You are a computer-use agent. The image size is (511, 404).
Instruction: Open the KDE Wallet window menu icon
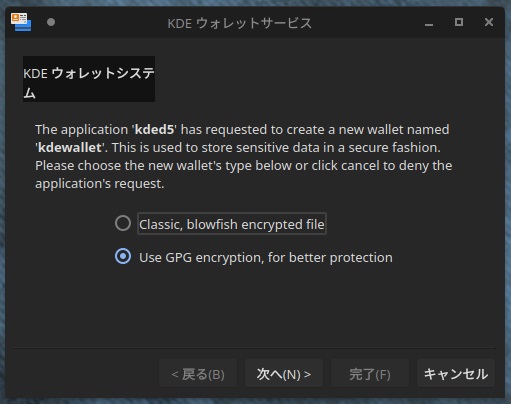coord(21,22)
